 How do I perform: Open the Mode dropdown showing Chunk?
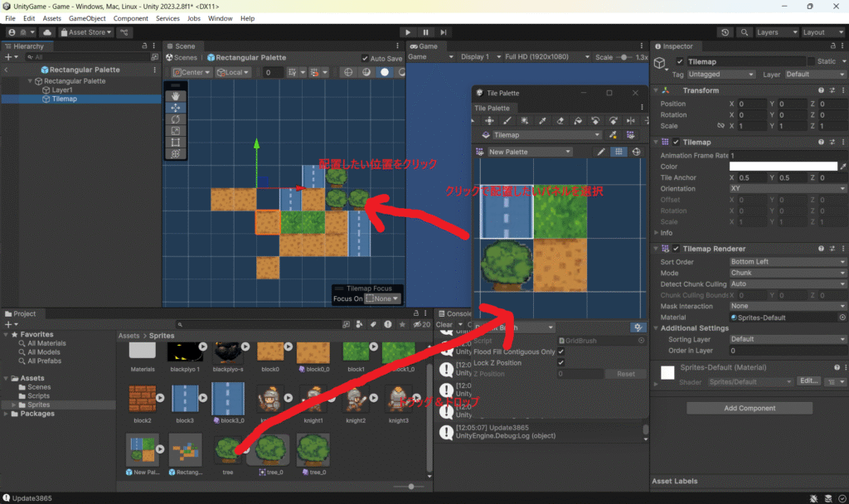tap(788, 273)
